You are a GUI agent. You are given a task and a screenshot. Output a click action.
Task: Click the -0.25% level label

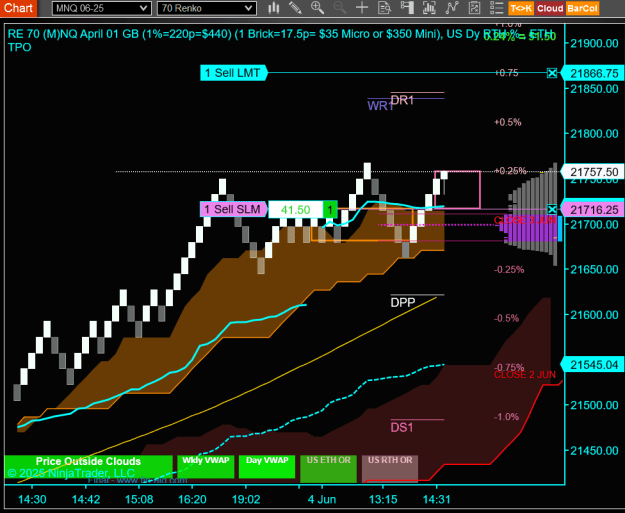(509, 270)
